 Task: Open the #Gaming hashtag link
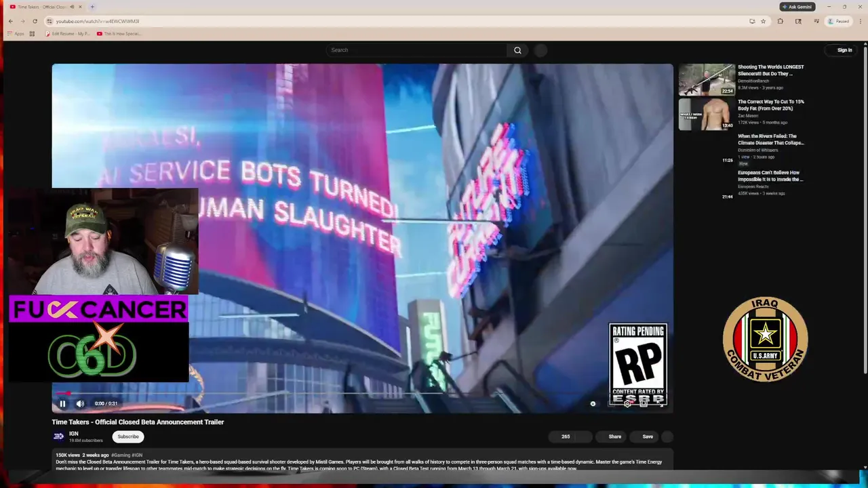(120, 455)
